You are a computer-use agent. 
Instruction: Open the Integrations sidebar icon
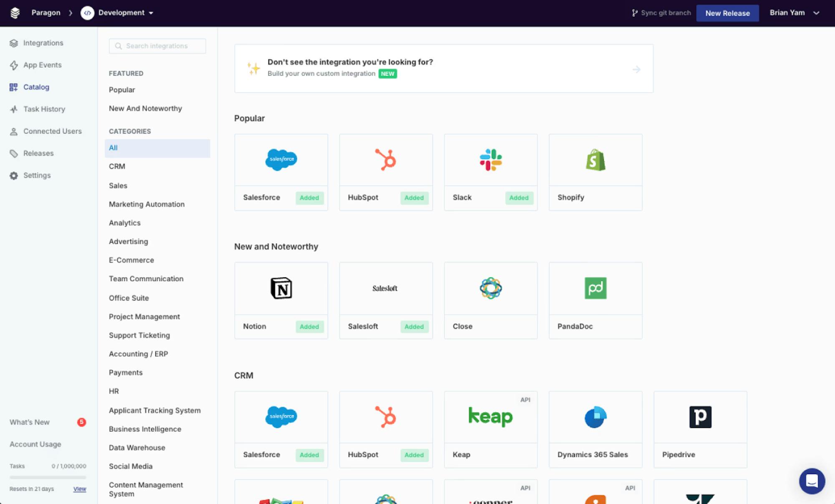click(14, 43)
